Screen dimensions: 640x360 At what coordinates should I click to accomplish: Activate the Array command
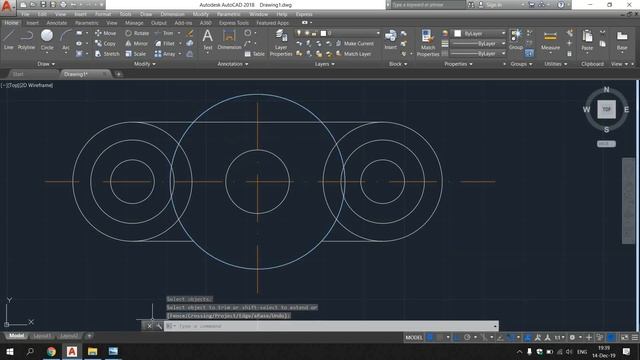(165, 54)
